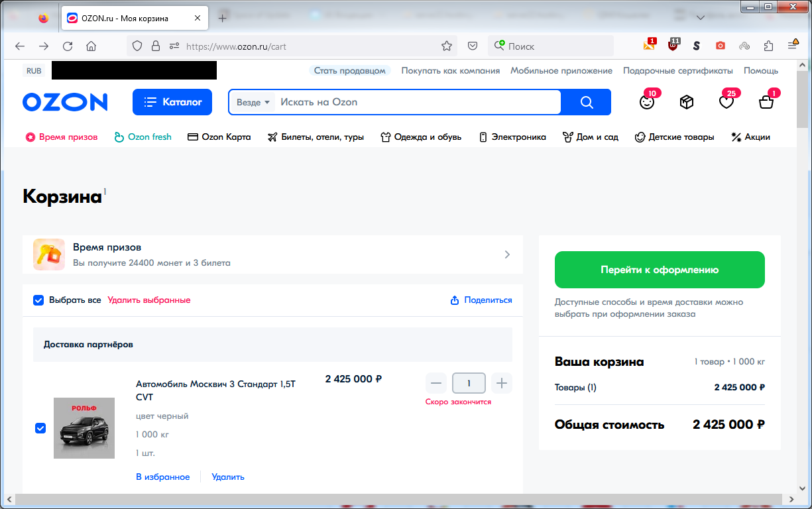This screenshot has height=509, width=812.
Task: Click the Firefox Поиск search box
Action: tap(551, 46)
